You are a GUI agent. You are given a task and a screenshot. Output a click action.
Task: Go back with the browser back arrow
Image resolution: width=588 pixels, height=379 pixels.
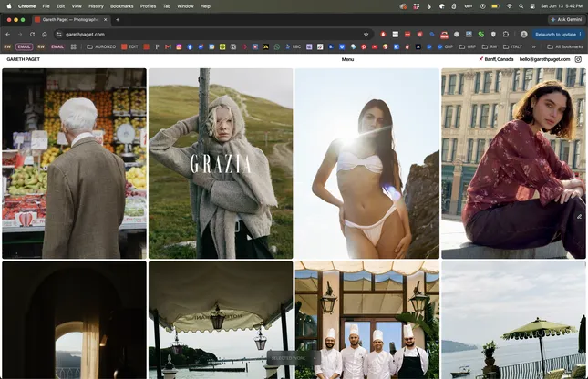click(x=8, y=34)
